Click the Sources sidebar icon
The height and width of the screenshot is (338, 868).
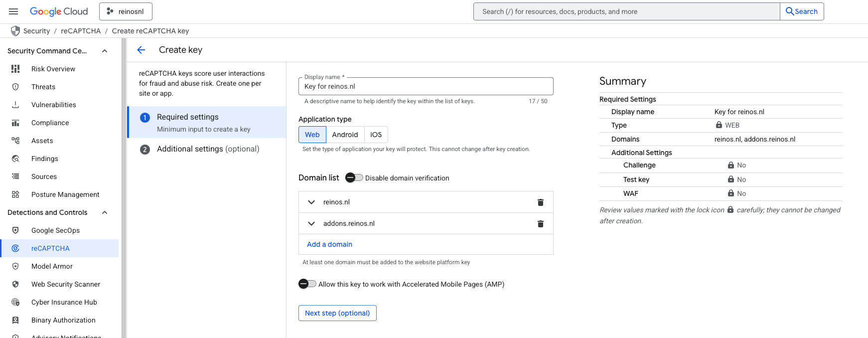15,176
